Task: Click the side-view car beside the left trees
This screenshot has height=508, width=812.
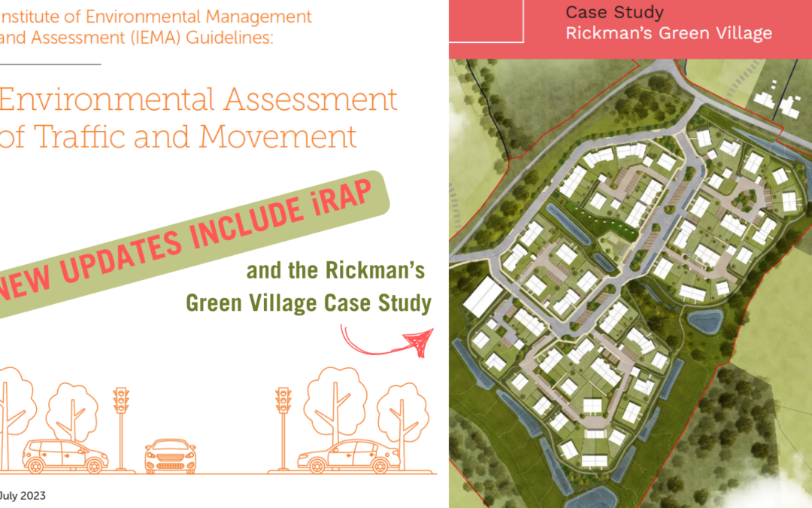Action: click(x=65, y=456)
